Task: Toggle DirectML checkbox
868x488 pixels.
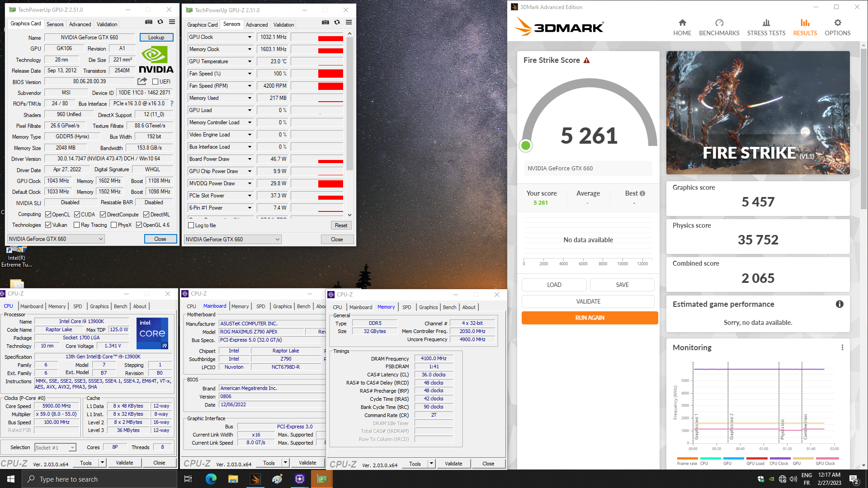Action: (x=146, y=215)
